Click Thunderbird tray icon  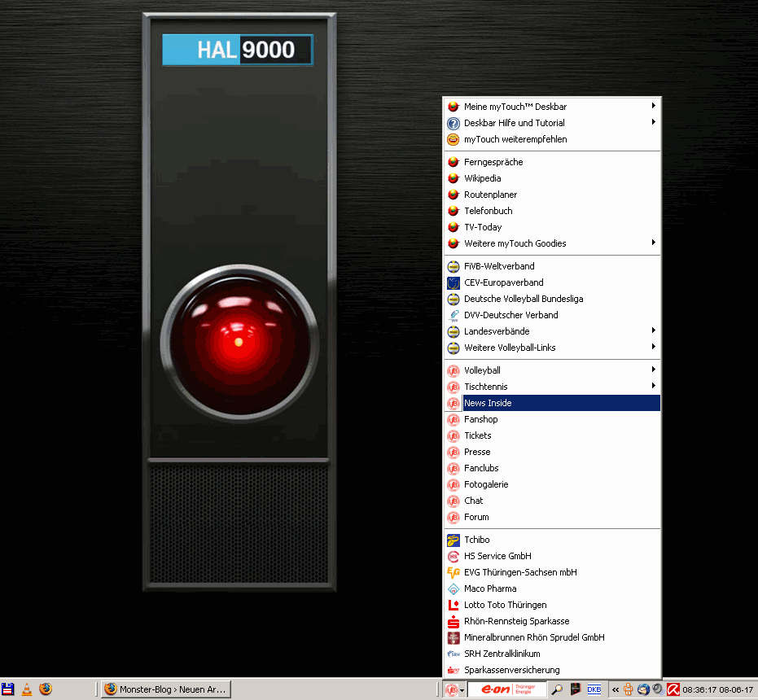point(643,689)
